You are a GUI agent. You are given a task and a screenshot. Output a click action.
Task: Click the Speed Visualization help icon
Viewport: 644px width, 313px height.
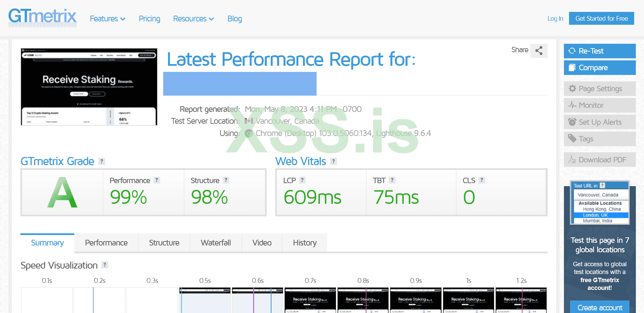(105, 265)
